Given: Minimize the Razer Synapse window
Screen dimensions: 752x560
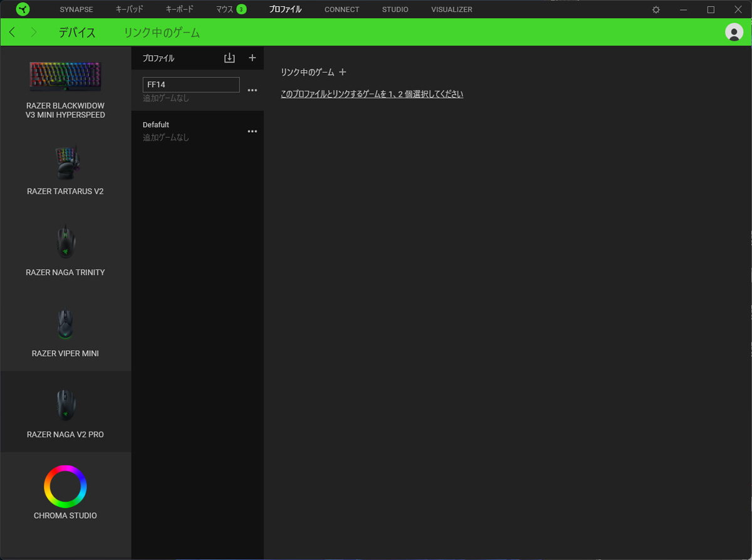Looking at the screenshot, I should [x=684, y=9].
